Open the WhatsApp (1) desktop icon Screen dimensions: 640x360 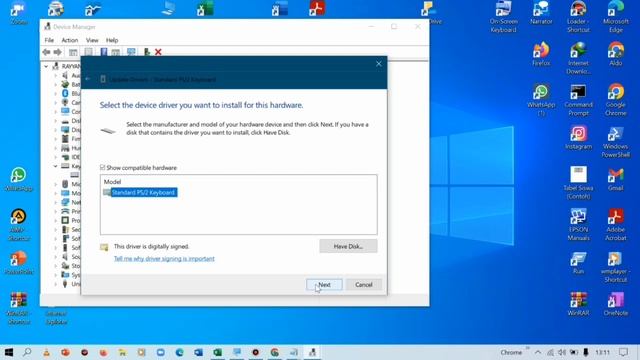click(541, 100)
